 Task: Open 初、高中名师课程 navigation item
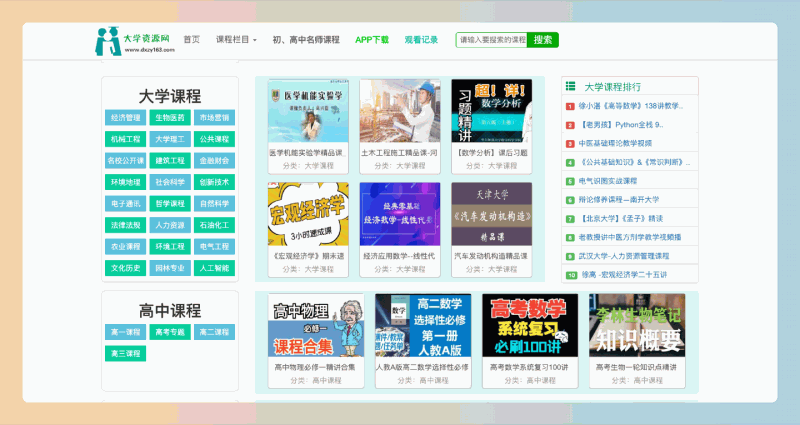click(x=306, y=39)
